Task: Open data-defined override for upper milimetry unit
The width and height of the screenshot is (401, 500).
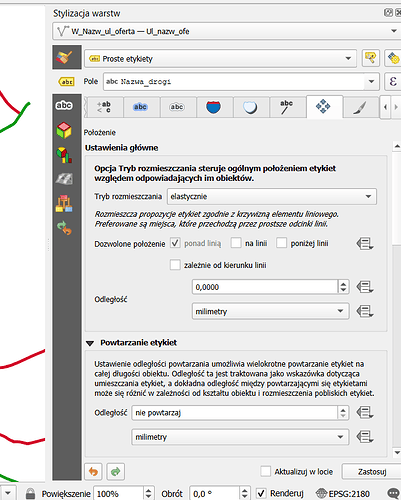Action: point(365,311)
